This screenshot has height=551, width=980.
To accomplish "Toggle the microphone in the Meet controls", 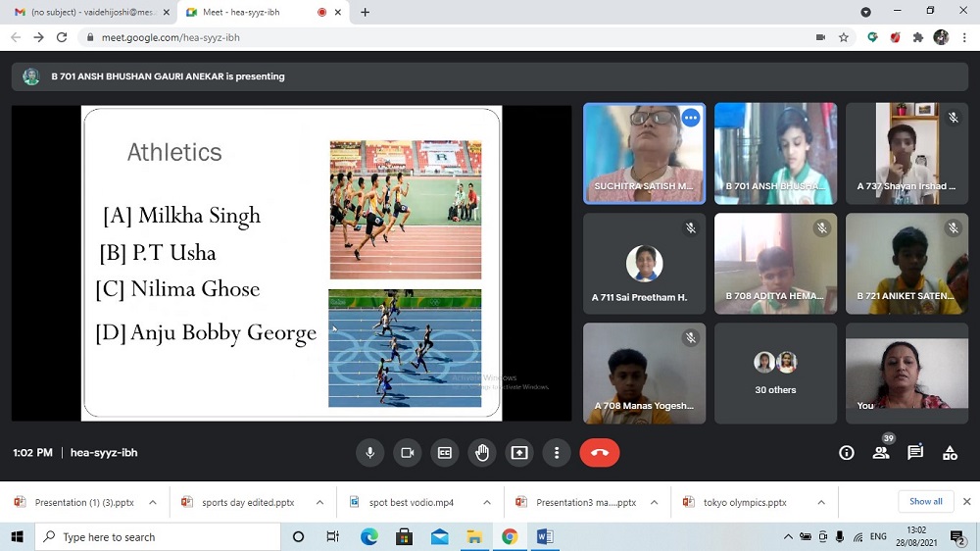I will 370,453.
